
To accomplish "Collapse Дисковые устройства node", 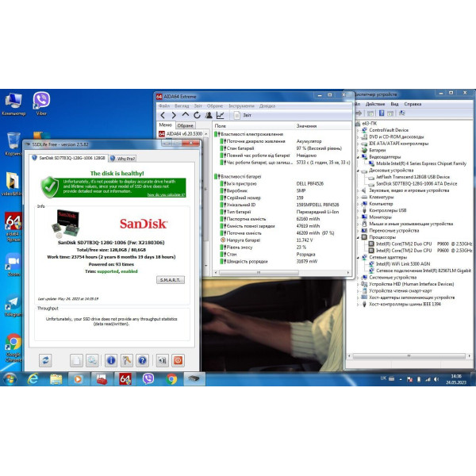I will tap(359, 171).
